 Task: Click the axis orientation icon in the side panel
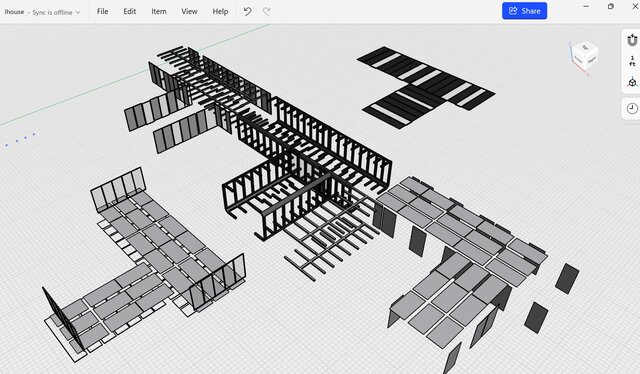point(632,82)
